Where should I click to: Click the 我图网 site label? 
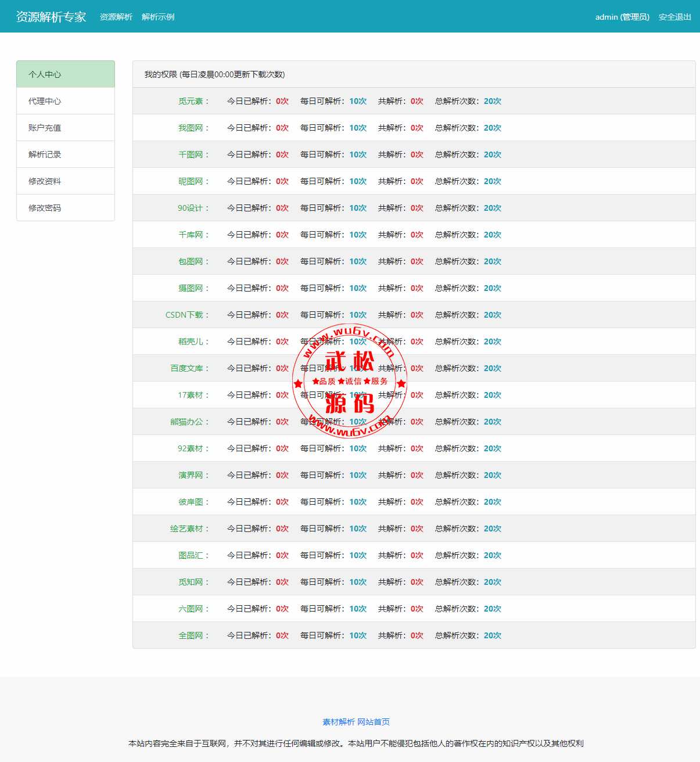click(193, 128)
